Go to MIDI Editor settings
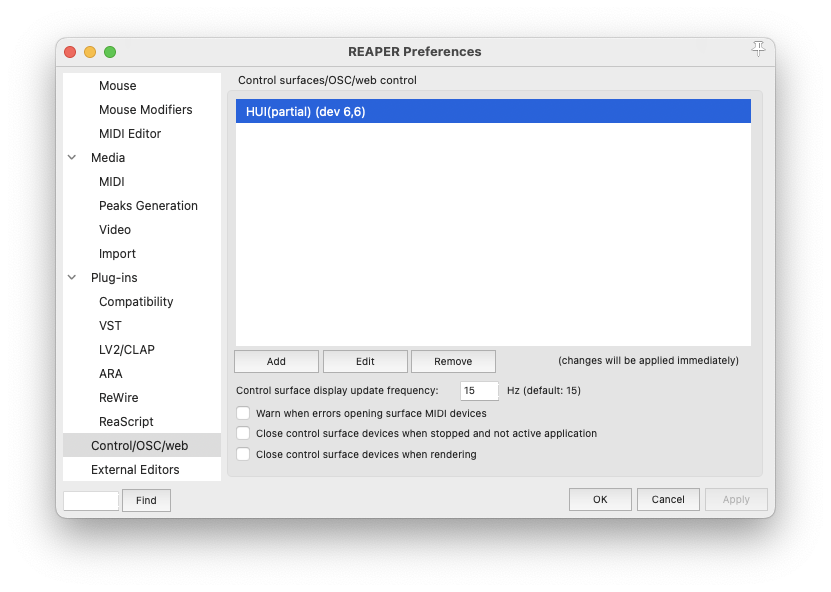831x592 pixels. point(130,134)
